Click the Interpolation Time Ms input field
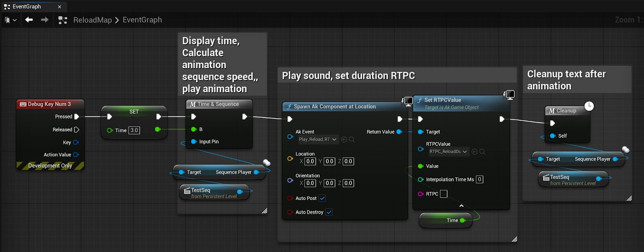This screenshot has height=252, width=644. (x=479, y=179)
